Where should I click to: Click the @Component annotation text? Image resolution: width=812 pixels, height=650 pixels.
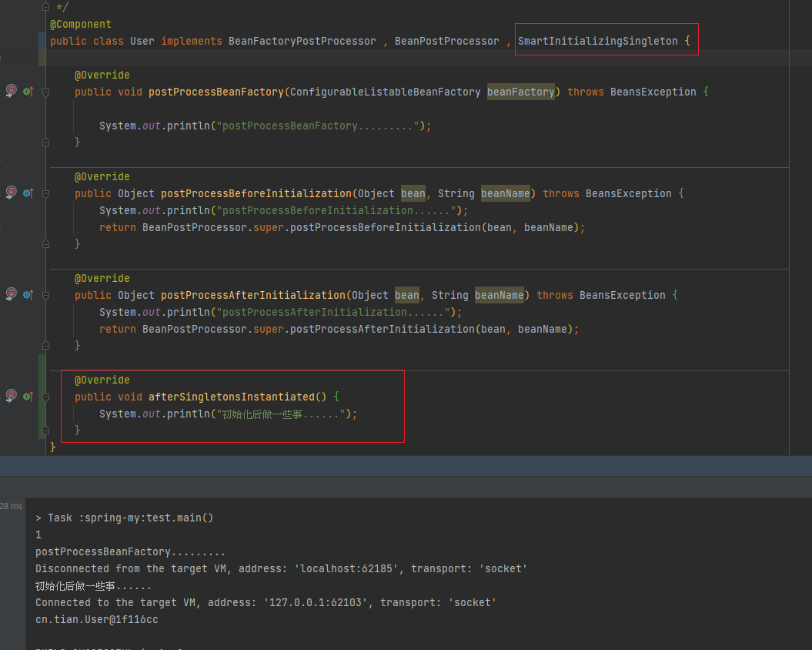tap(80, 24)
